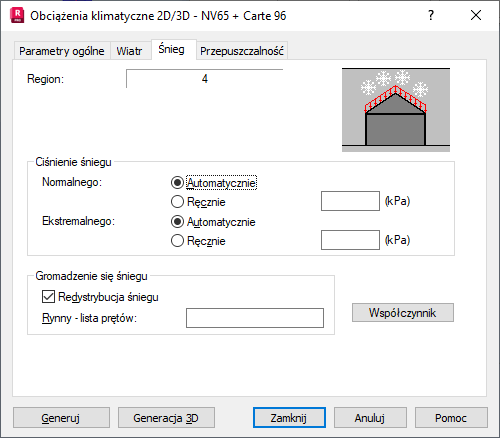The width and height of the screenshot is (500, 438).
Task: Click the Region field showing 4
Action: [205, 79]
